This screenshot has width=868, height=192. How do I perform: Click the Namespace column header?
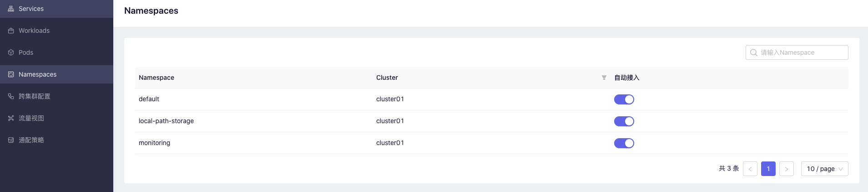156,78
